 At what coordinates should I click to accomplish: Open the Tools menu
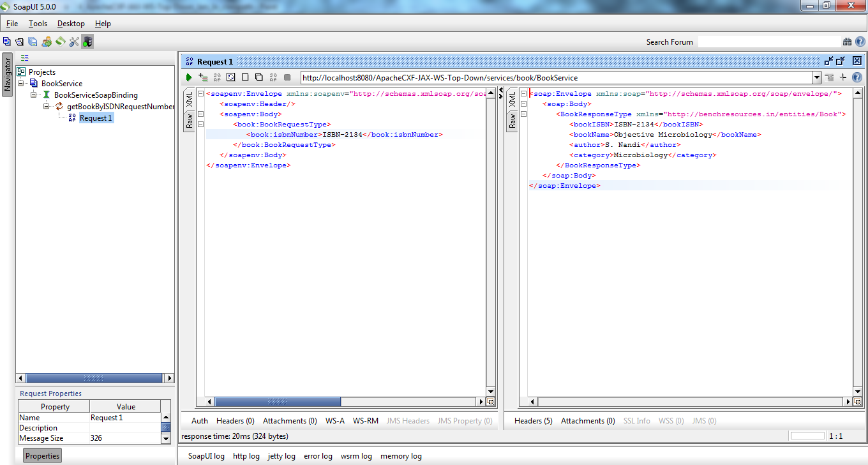38,24
